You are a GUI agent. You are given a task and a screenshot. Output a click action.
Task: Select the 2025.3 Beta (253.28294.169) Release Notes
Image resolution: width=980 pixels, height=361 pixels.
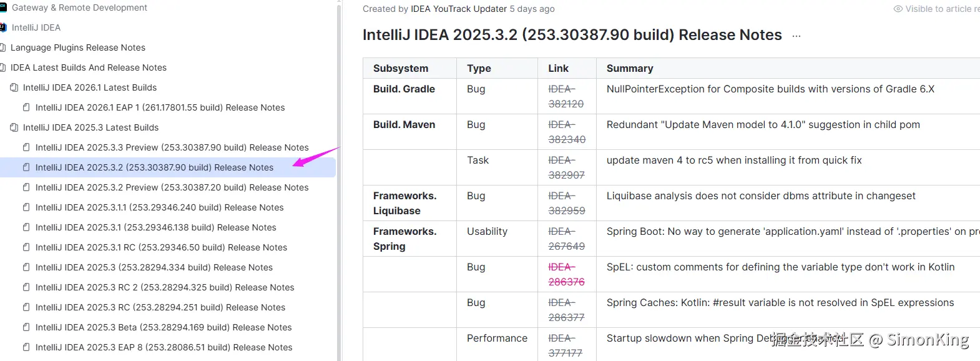tap(164, 327)
